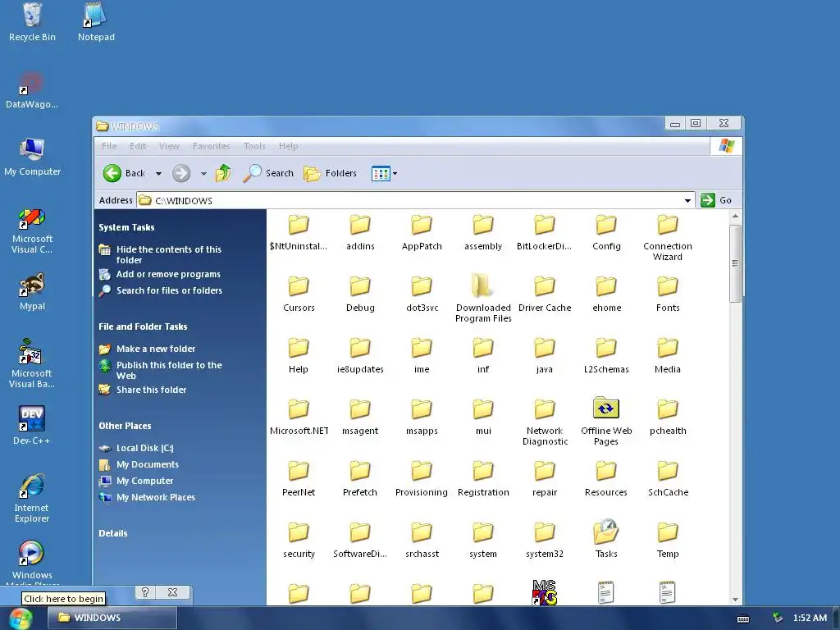Collapse the Other Places section header
This screenshot has height=630, width=840.
pos(125,426)
